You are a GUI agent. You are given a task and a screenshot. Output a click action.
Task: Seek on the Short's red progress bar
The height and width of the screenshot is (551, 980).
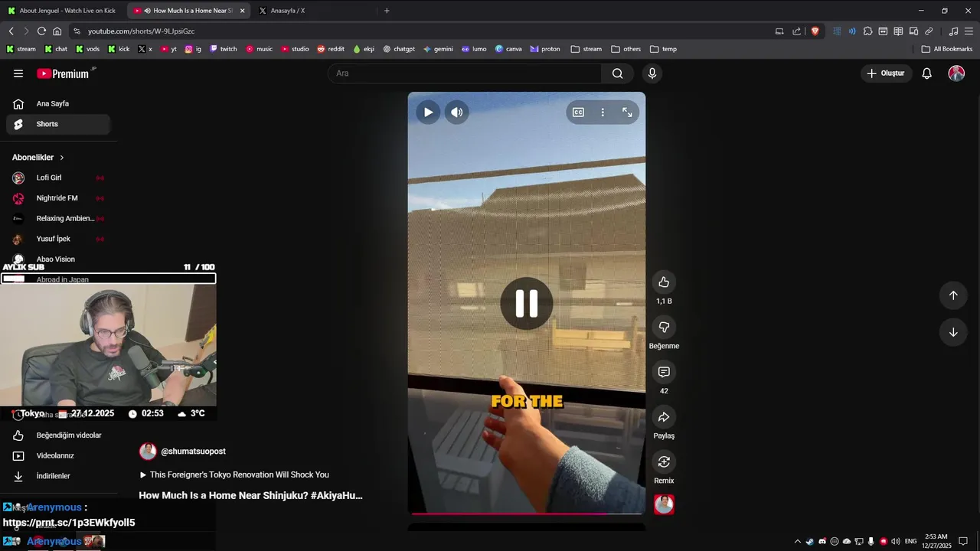[x=527, y=514]
